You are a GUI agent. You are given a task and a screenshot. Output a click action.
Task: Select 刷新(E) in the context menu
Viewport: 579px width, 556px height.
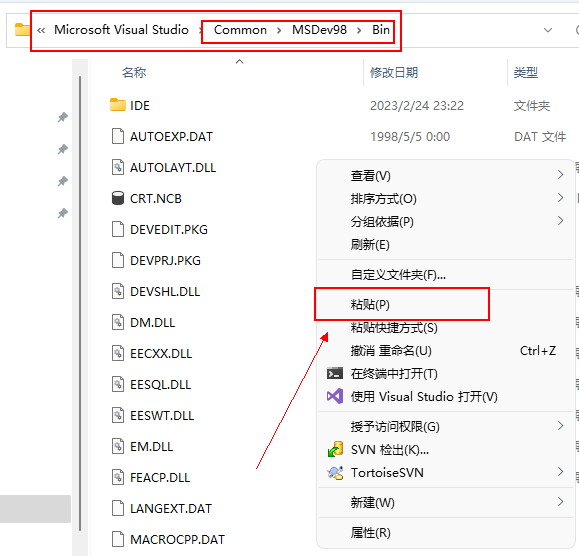(x=370, y=244)
